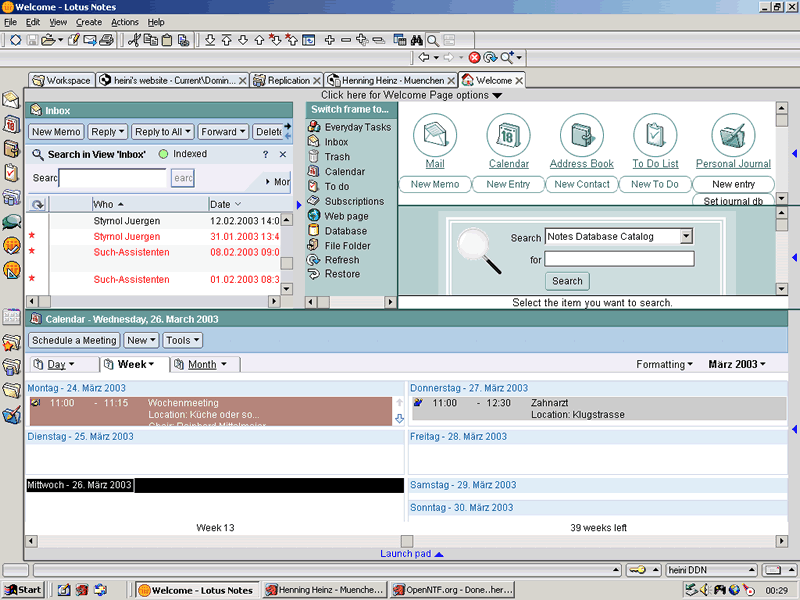The image size is (800, 600).
Task: Click the Paste clipboard toolbar icon
Action: pos(167,40)
